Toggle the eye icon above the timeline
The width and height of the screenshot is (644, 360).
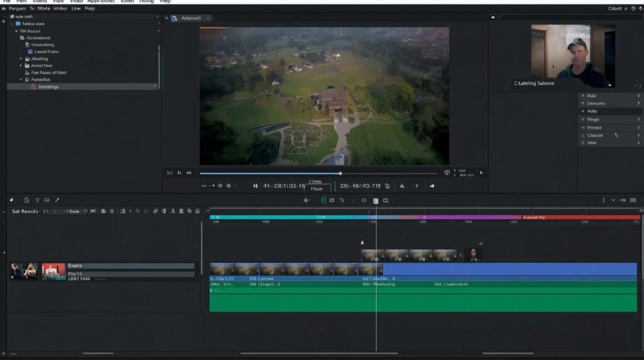306,200
